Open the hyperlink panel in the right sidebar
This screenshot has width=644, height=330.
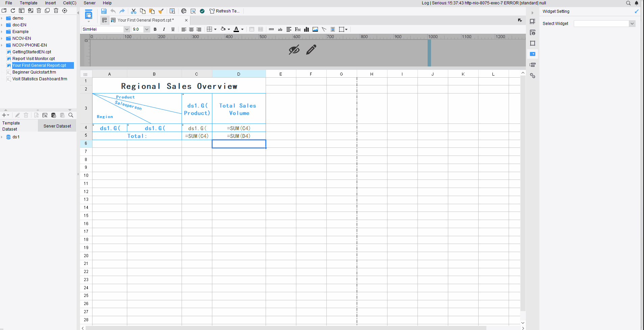[533, 76]
